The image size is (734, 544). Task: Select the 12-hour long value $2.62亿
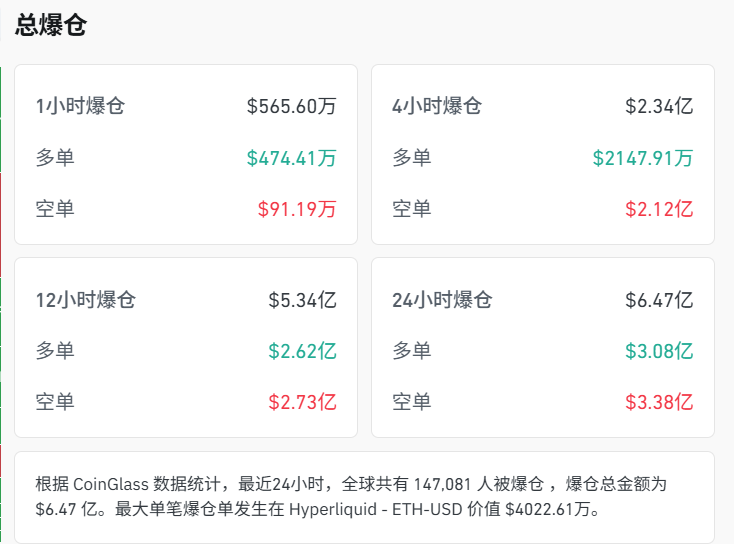click(x=302, y=351)
